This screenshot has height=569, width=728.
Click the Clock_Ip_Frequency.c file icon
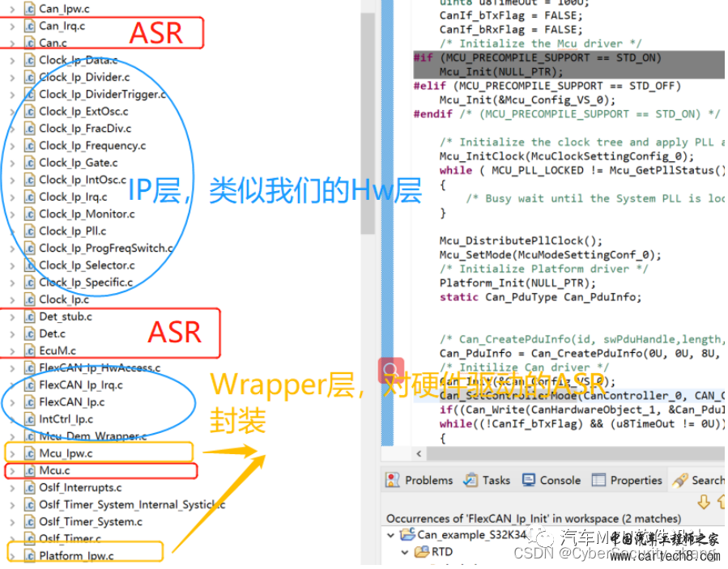point(30,146)
